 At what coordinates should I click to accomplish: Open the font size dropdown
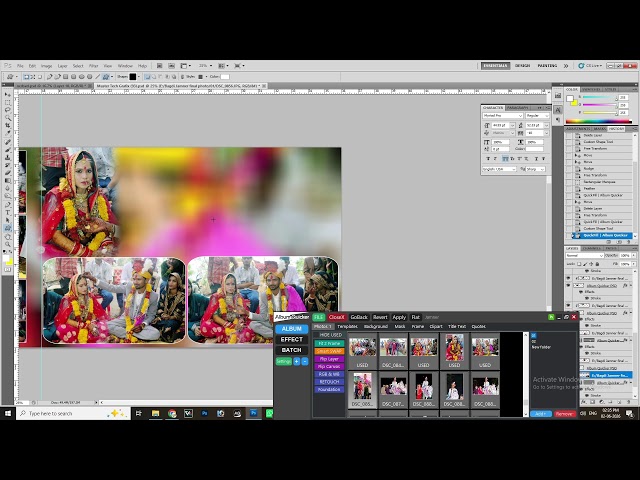pos(512,125)
